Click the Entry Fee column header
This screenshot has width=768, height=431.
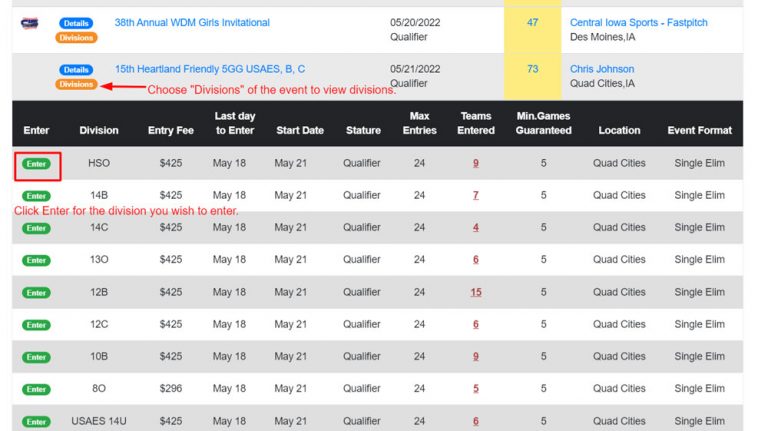(170, 130)
